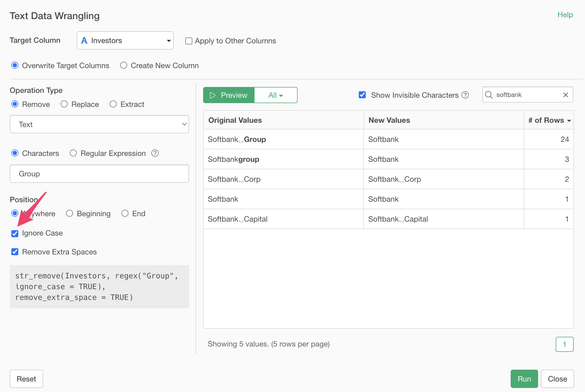Select the Extract operation type
This screenshot has width=585, height=392.
113,104
